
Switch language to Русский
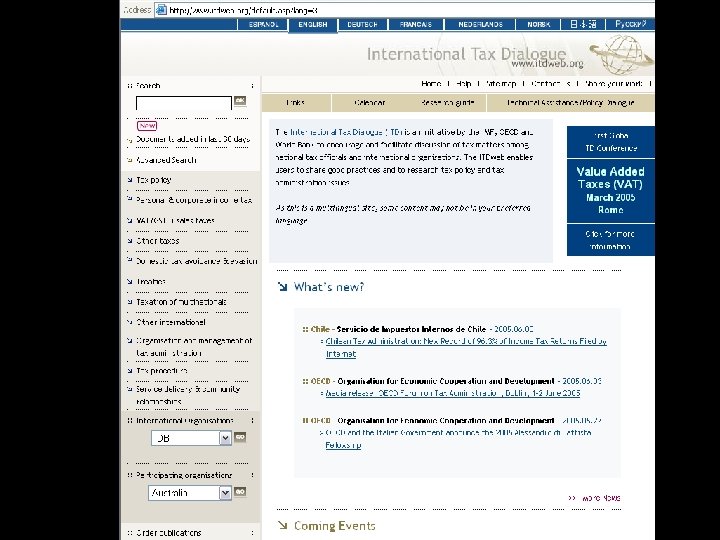pyautogui.click(x=630, y=24)
